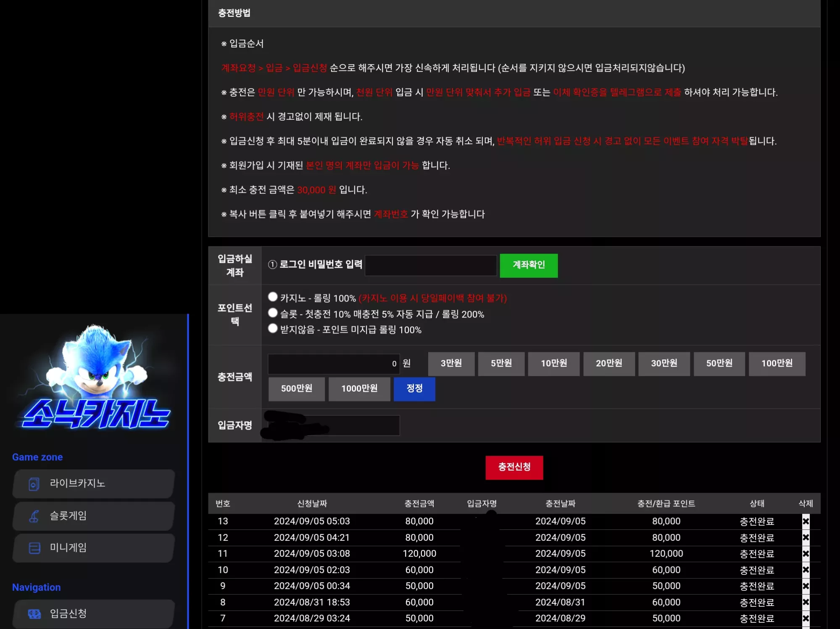Select the 카지노 롤링 100% option

coord(273,297)
